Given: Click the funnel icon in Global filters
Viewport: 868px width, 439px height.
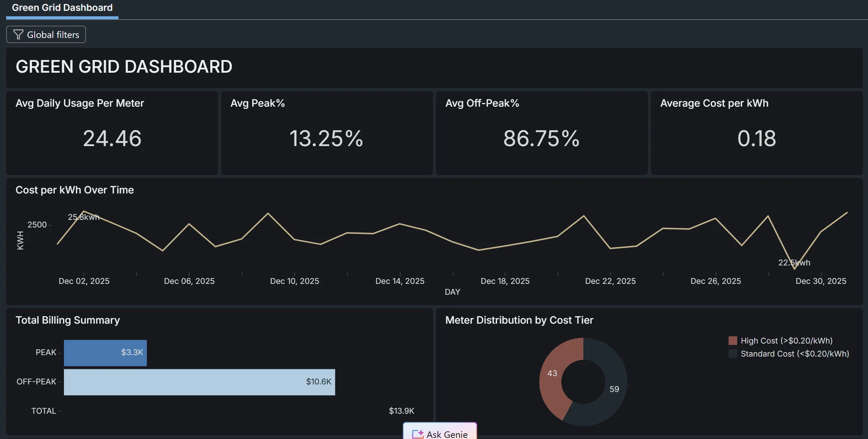Looking at the screenshot, I should coord(18,35).
